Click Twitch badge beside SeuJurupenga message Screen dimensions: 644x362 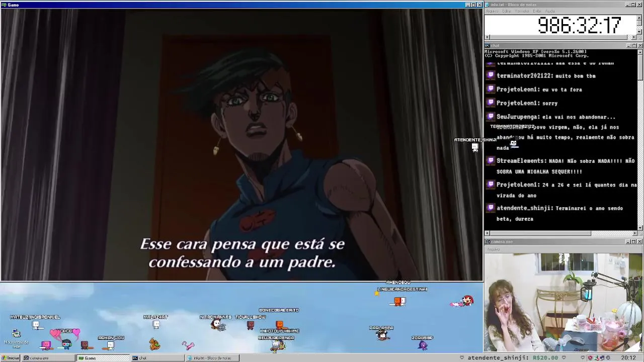point(491,116)
